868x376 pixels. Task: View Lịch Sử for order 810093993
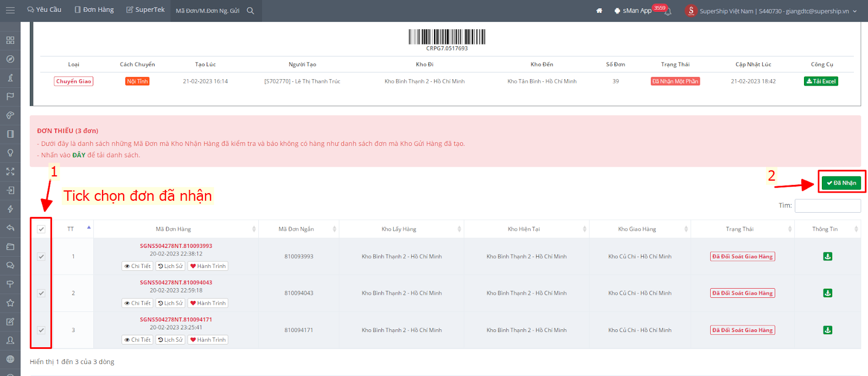pyautogui.click(x=170, y=266)
